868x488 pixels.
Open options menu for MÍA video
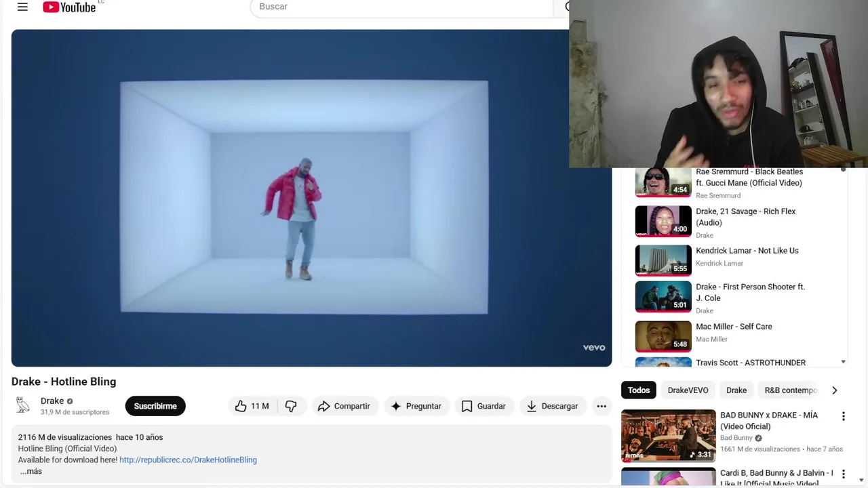coord(844,416)
